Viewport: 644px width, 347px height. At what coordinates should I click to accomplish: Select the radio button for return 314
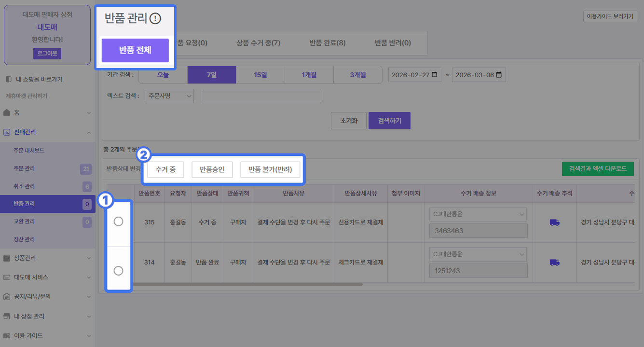tap(118, 271)
